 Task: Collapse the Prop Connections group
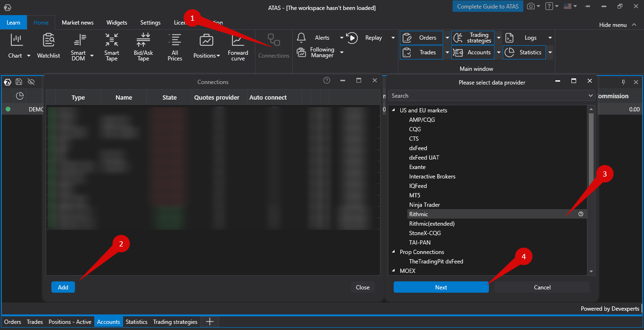[394, 252]
